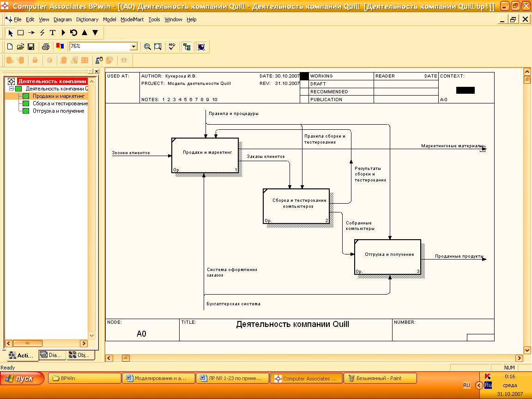Toggle the Model Explorer panel button
532x399 pixels.
(x=187, y=47)
